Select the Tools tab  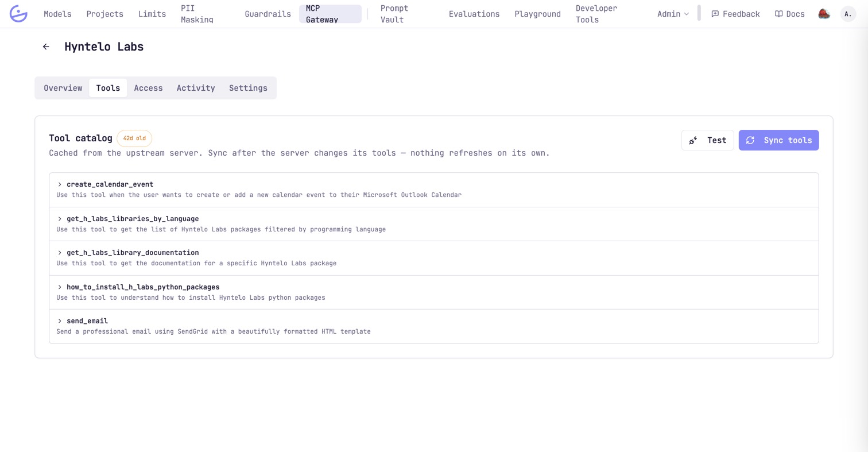coord(108,88)
